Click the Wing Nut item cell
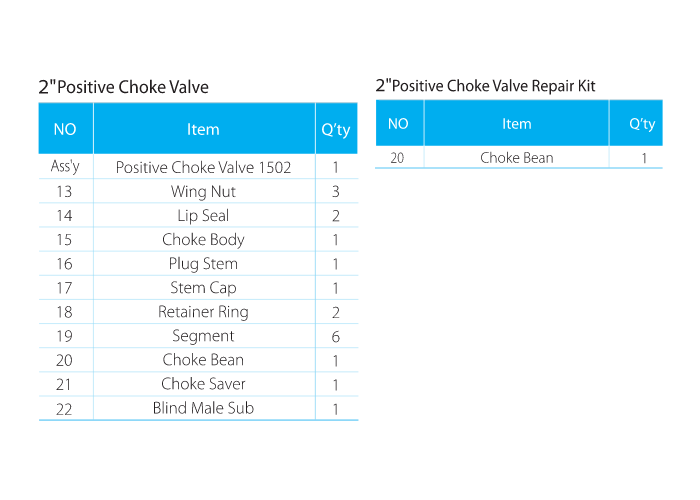The height and width of the screenshot is (500, 700). (x=203, y=191)
